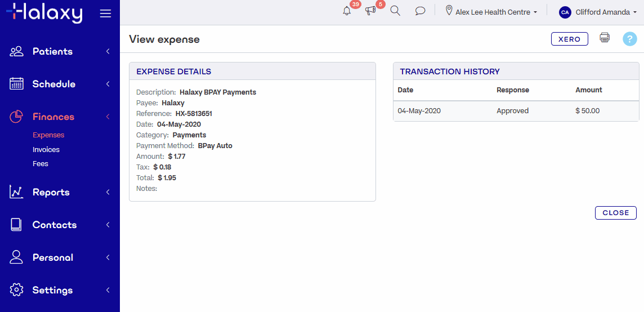
Task: Expand the Settings menu chevron
Action: click(108, 290)
